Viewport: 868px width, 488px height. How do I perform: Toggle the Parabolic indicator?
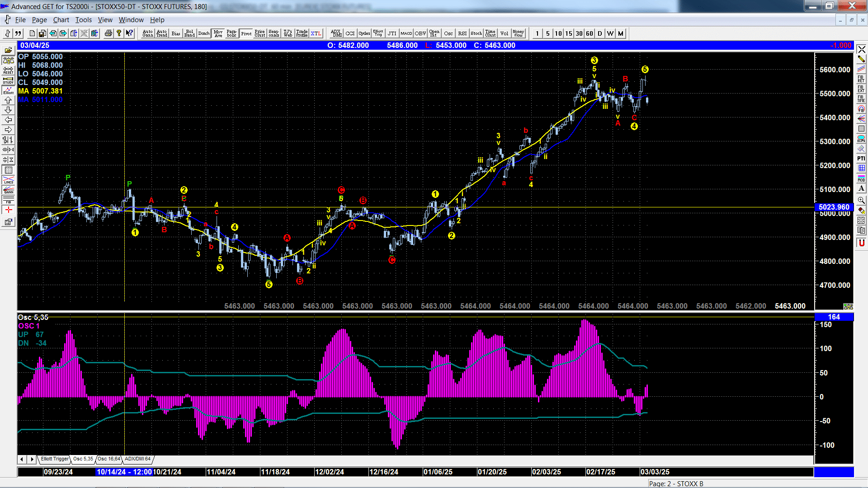(x=232, y=33)
